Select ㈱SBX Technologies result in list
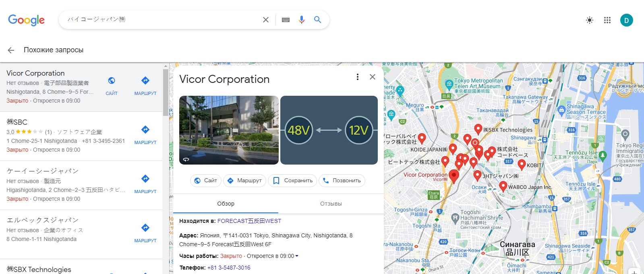This screenshot has width=644, height=274. (81, 267)
